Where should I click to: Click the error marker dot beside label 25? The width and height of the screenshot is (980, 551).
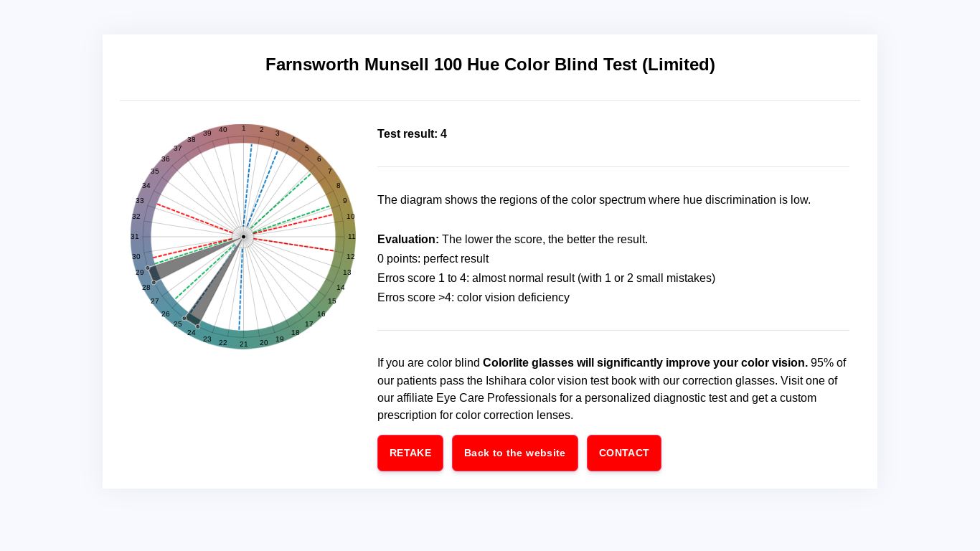point(184,319)
